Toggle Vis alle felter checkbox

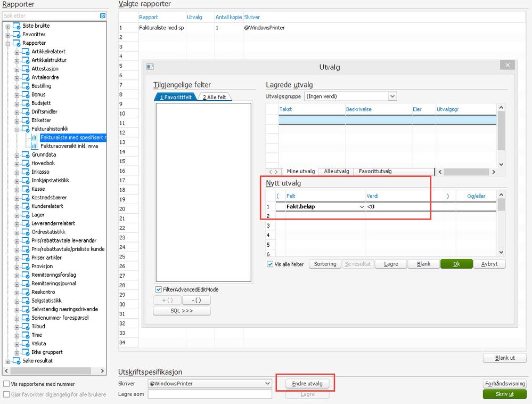270,264
